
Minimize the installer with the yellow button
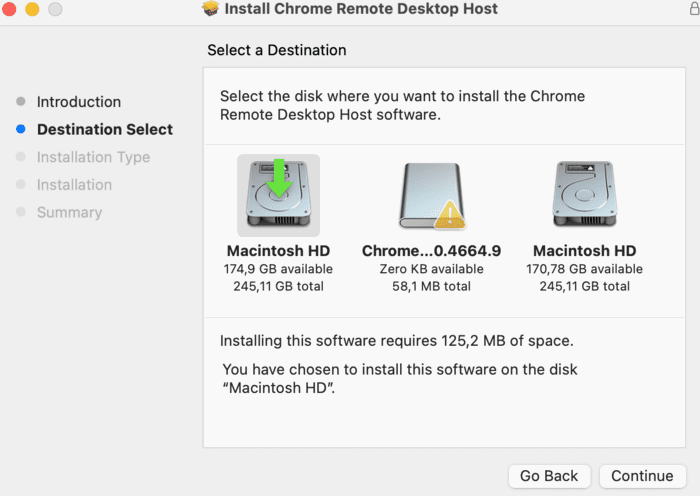(x=32, y=9)
